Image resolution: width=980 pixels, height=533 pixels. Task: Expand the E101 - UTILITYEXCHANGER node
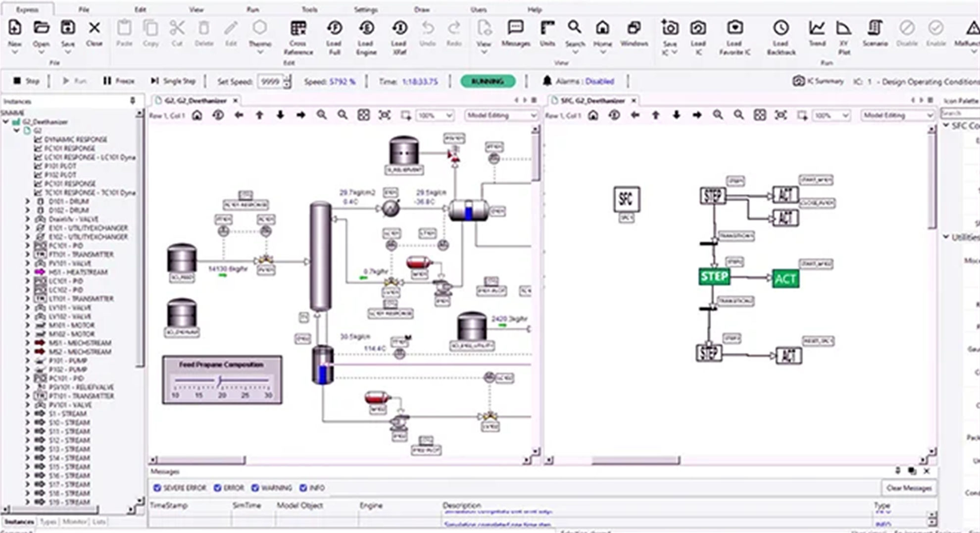coord(28,228)
